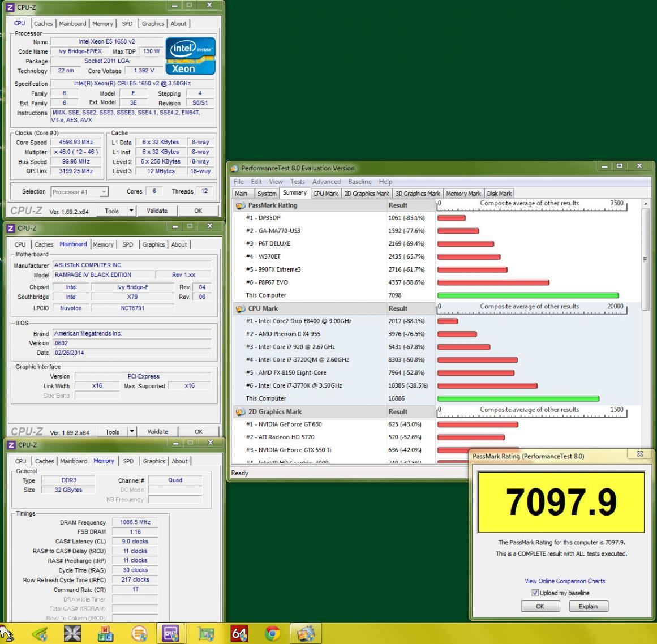Launch AIDA64 from the taskbar
657x644 pixels.
[x=239, y=633]
